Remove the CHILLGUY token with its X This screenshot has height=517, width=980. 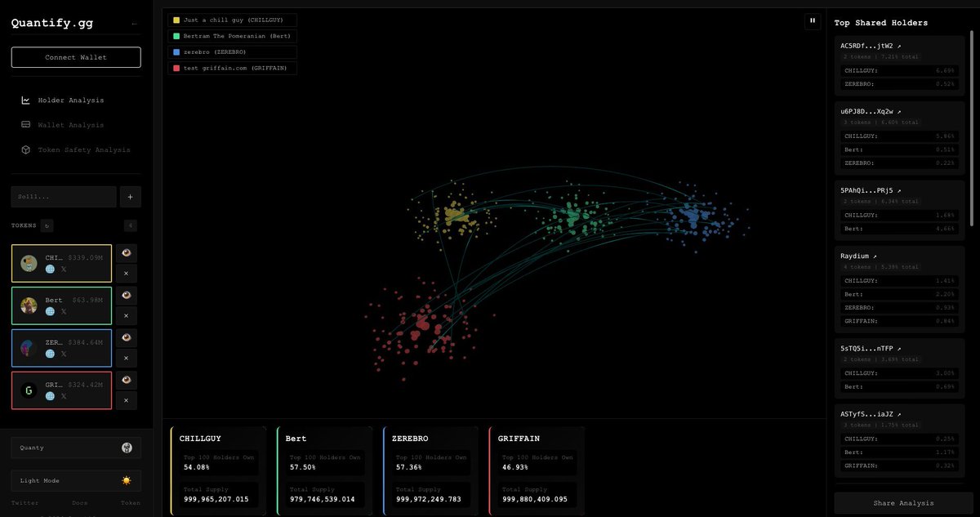(x=126, y=273)
